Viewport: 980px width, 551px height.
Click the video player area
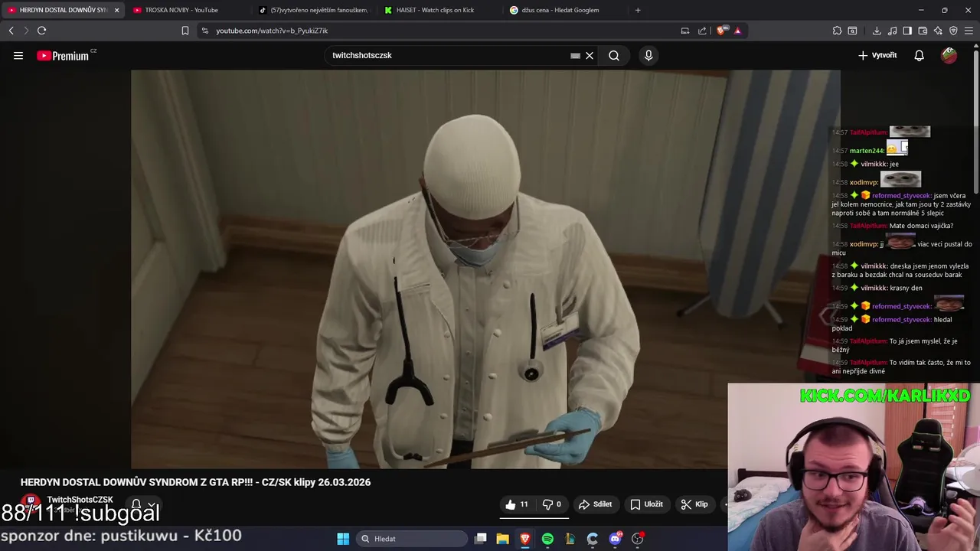(485, 269)
